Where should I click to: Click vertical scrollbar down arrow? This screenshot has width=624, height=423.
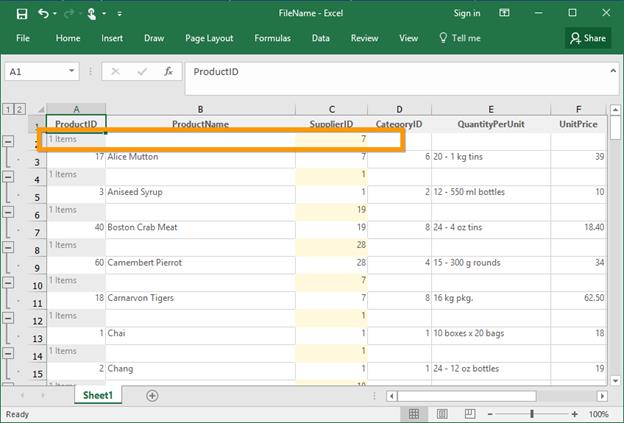tap(615, 381)
